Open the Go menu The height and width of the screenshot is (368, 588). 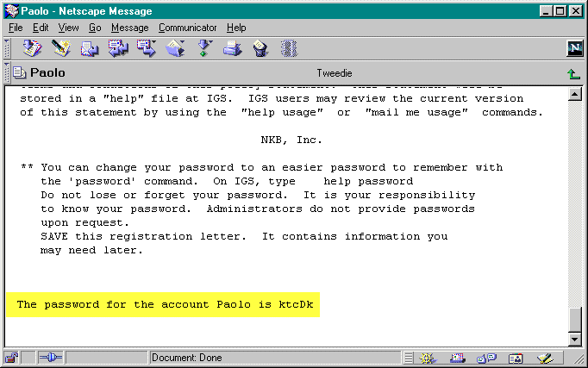(95, 28)
